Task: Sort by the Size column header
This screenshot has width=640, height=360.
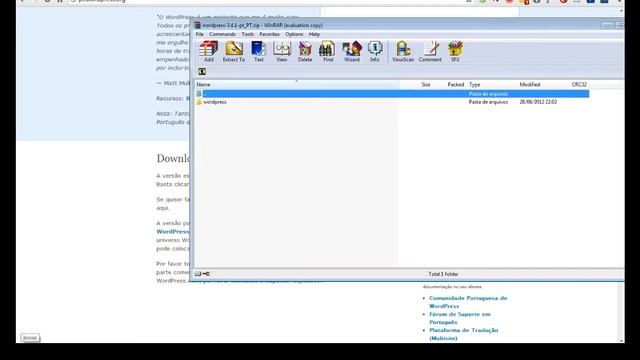Action: click(426, 84)
